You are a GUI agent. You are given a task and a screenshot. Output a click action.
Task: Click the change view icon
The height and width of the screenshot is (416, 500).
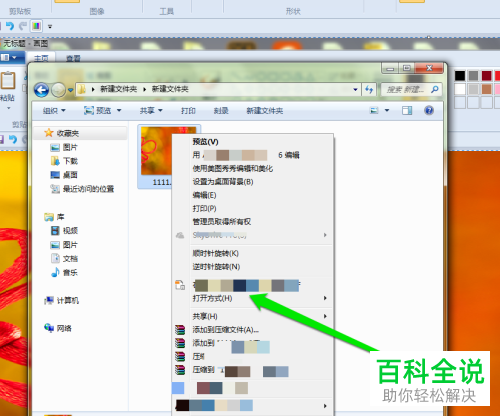pos(374,110)
